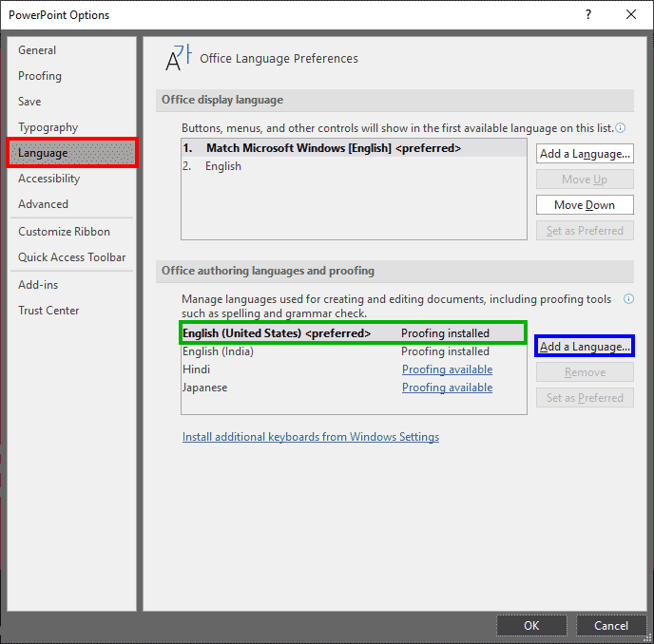654x644 pixels.
Task: Click Set as Preferred for authoring language
Action: 585,398
